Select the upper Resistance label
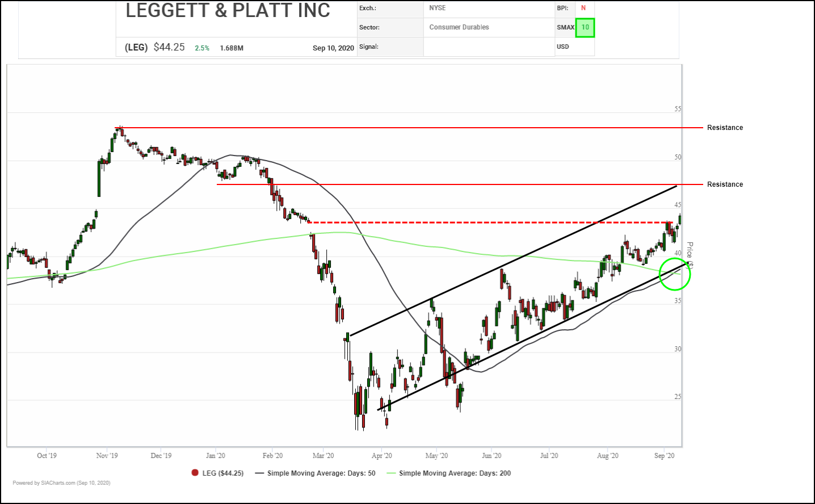Image resolution: width=815 pixels, height=504 pixels. coord(725,128)
